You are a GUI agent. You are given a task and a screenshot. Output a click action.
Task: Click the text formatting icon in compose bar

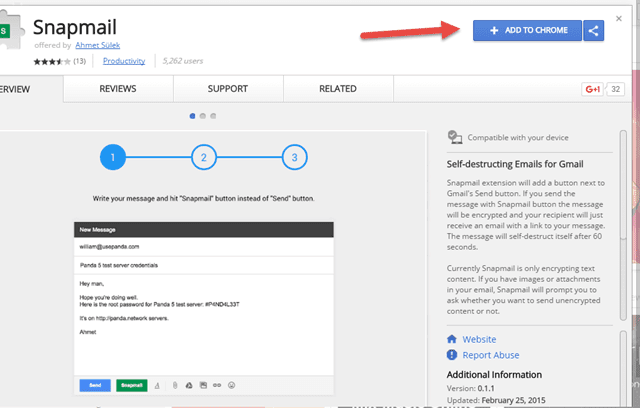pos(157,386)
